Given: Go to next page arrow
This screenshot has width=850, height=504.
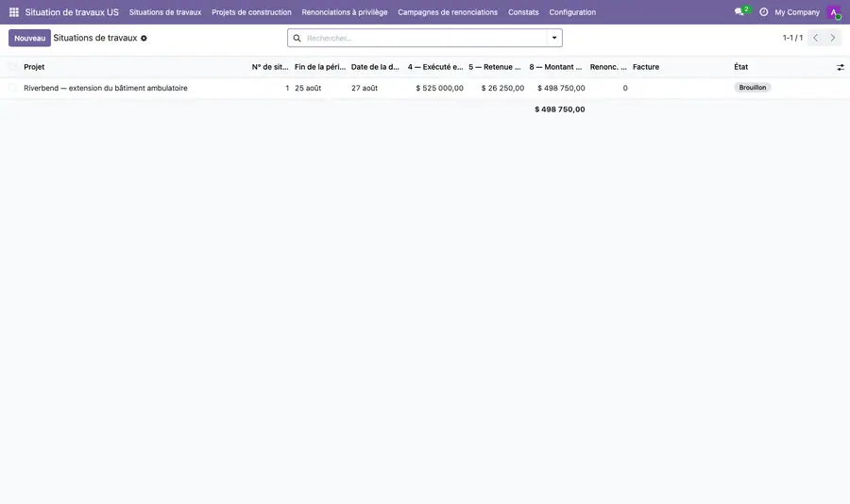Looking at the screenshot, I should (833, 38).
